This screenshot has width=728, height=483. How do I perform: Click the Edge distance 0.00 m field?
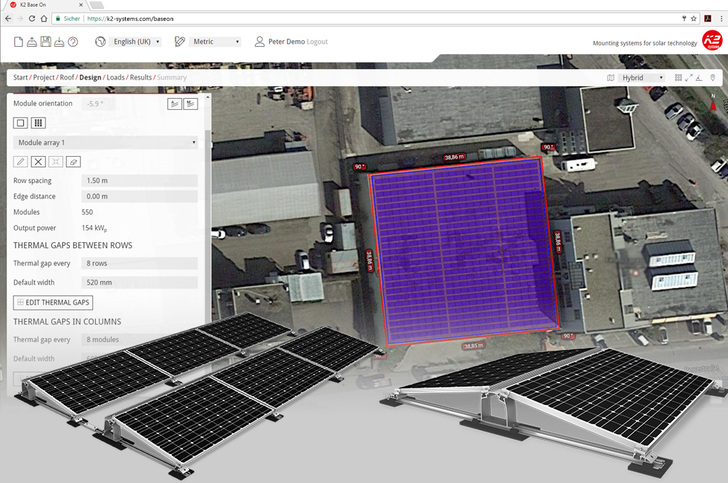pos(140,196)
